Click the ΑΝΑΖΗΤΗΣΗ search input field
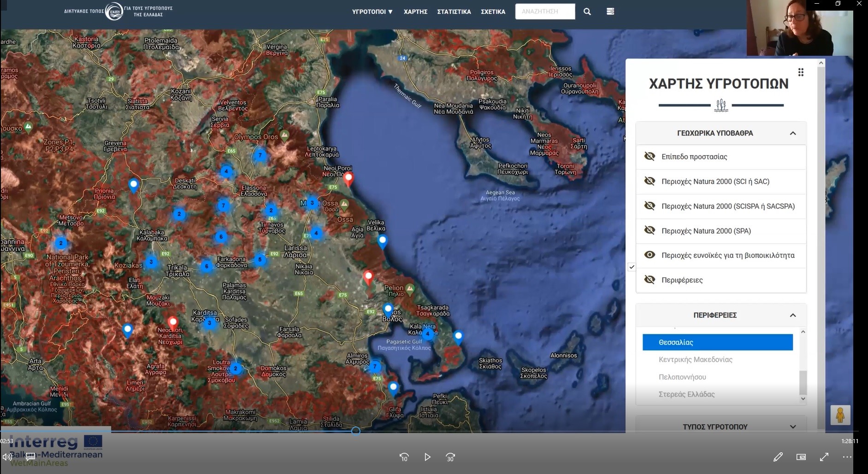868x474 pixels. pyautogui.click(x=545, y=12)
